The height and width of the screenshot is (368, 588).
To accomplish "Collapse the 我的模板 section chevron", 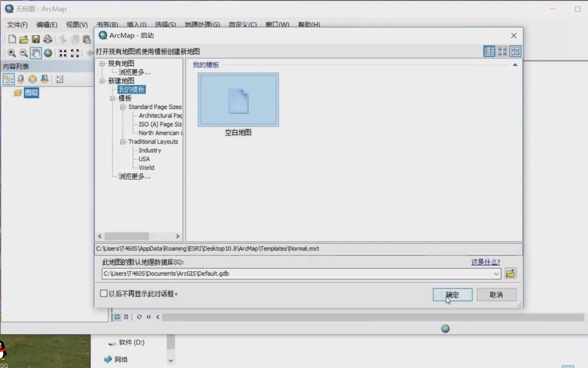I will [515, 65].
